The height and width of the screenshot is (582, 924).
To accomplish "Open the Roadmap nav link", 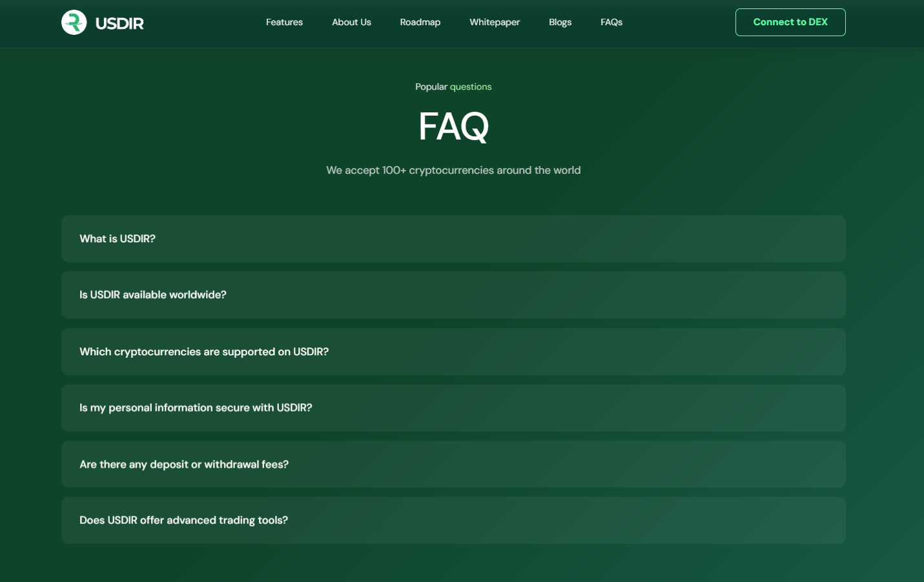I will [420, 22].
